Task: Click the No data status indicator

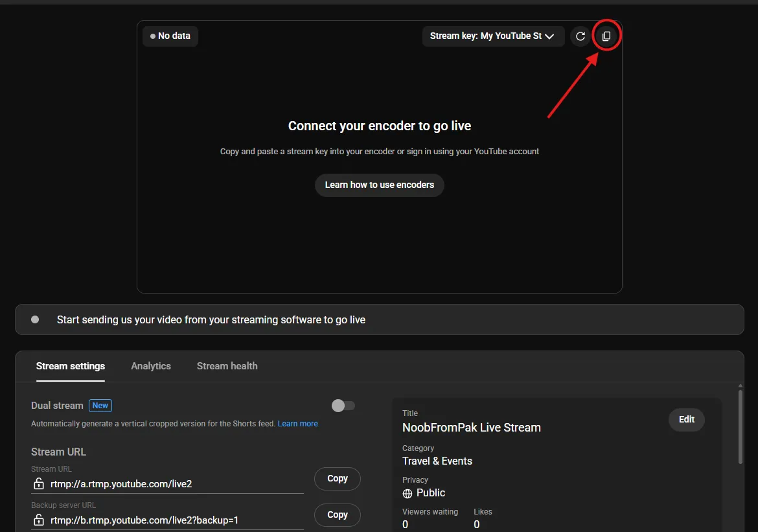Action: [x=170, y=36]
